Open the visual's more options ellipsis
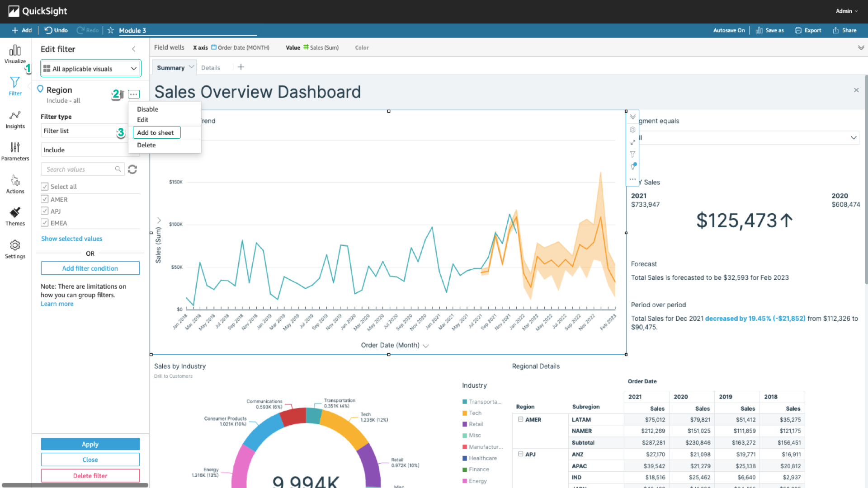The width and height of the screenshot is (868, 488). tap(632, 179)
